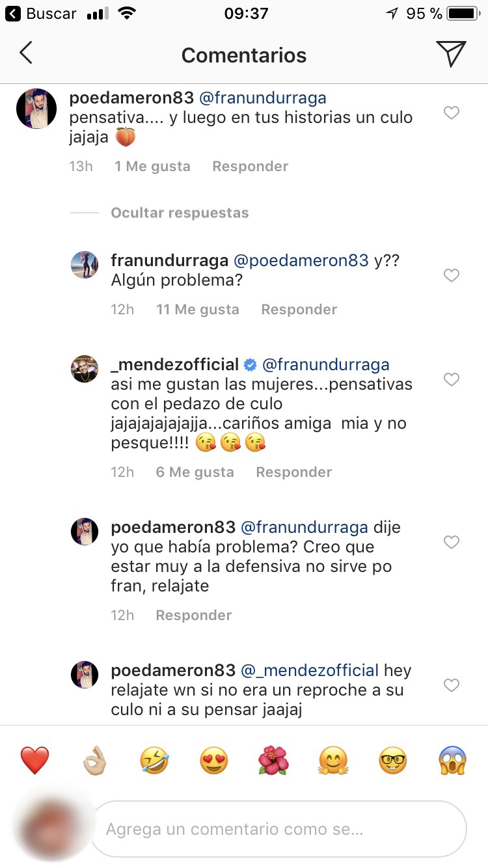Collapse replies with "Ocultar respuestas"
Screen dimensions: 488x868
180,213
